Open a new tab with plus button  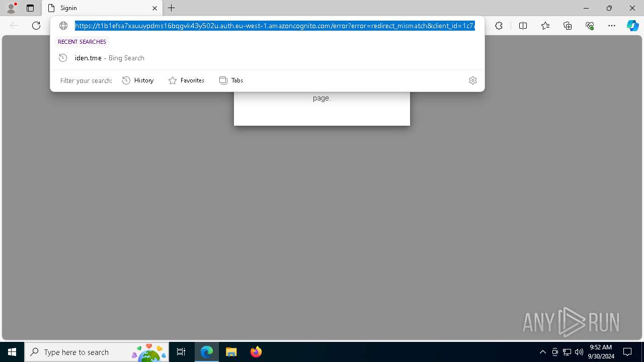[172, 8]
